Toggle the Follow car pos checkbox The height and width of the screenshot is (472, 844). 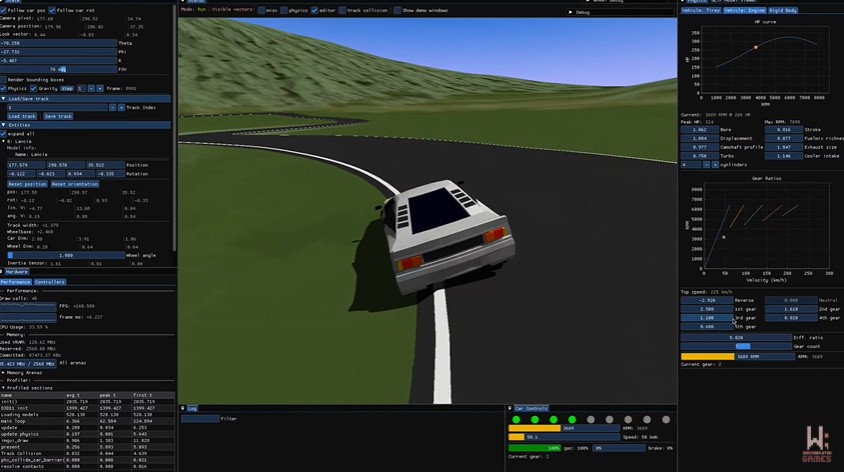[x=4, y=9]
